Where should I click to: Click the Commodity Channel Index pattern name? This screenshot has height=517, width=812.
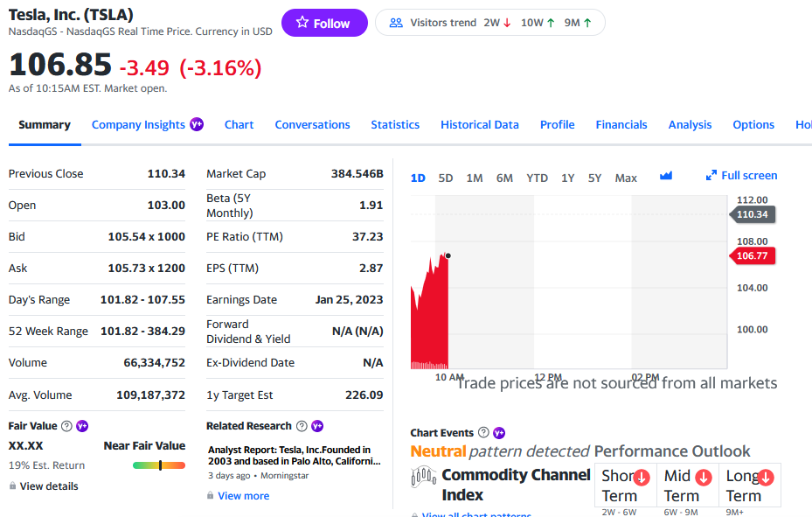516,485
